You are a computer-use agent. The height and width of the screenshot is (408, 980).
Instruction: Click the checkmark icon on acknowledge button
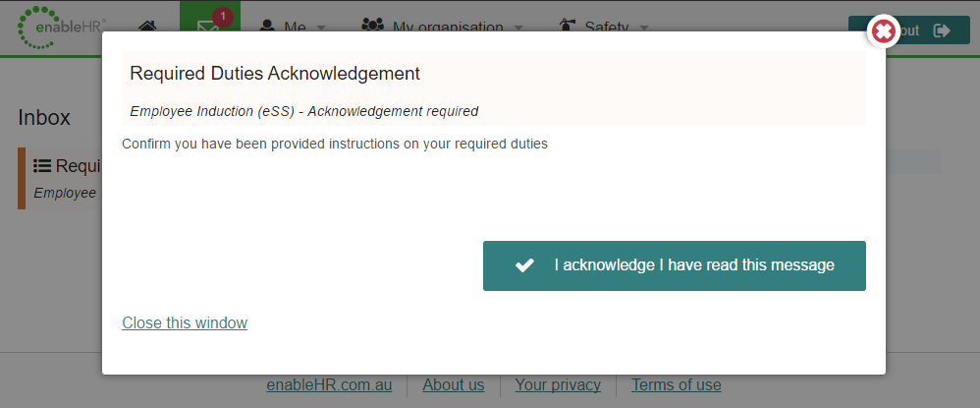(524, 265)
